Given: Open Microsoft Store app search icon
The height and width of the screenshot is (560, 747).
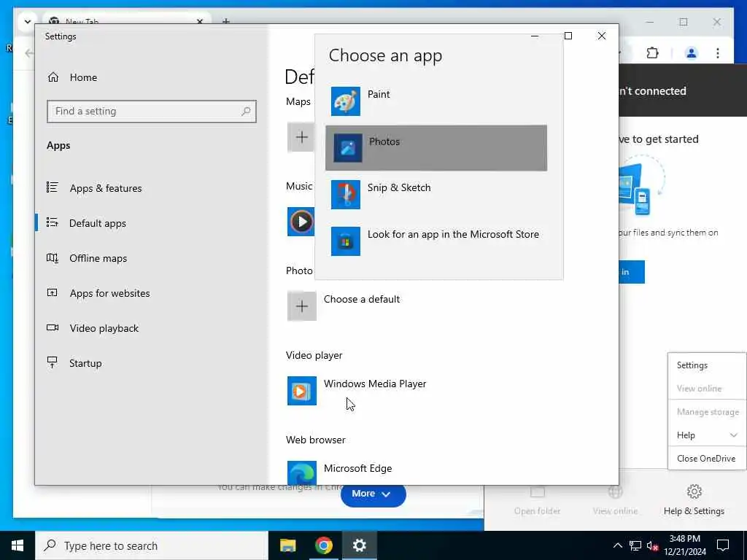Looking at the screenshot, I should (345, 241).
